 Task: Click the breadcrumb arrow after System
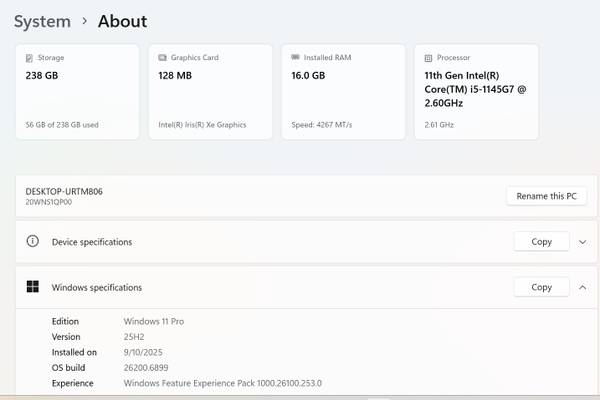pos(85,21)
